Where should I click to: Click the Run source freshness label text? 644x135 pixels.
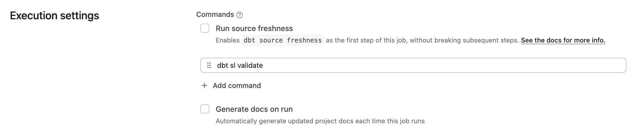[x=254, y=28]
